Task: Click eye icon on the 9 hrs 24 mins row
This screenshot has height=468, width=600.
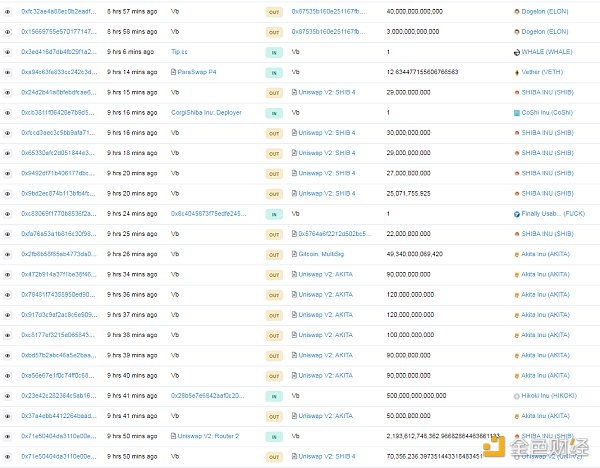Action: tap(8, 214)
